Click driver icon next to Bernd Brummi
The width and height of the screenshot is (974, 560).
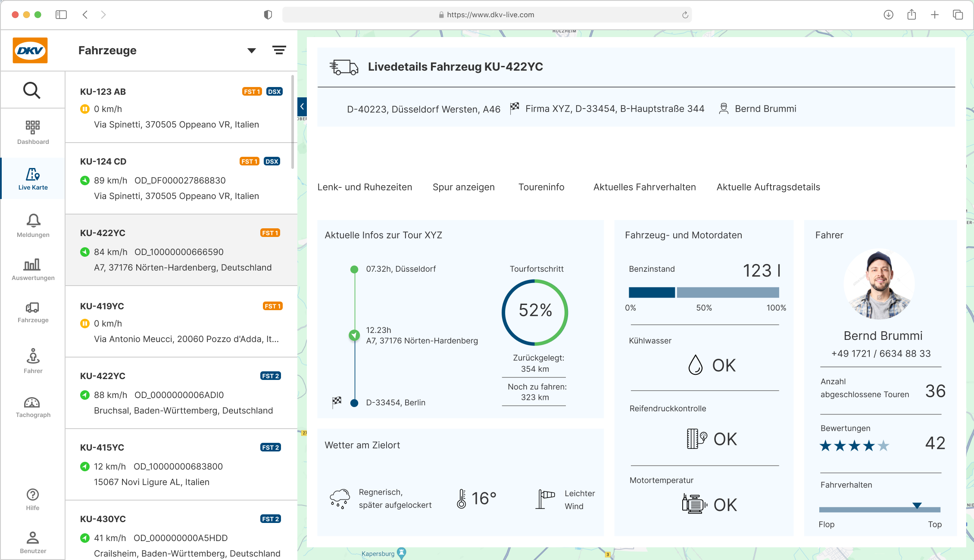[x=724, y=109]
